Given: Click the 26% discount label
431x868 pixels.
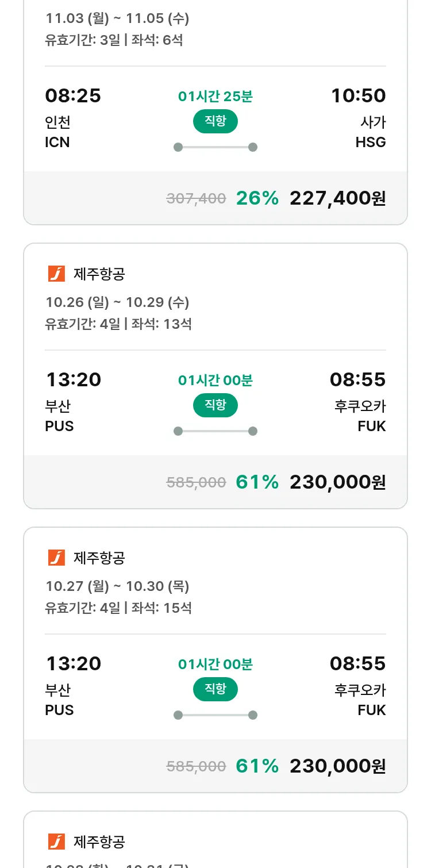Looking at the screenshot, I should pos(257,198).
